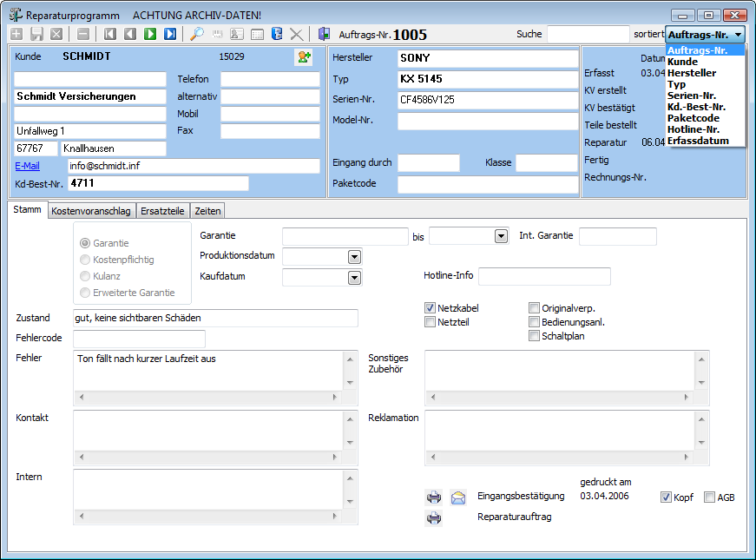Click the printer icon for Eingangsbestätigung
Screen dimensions: 756x560
pos(434,497)
